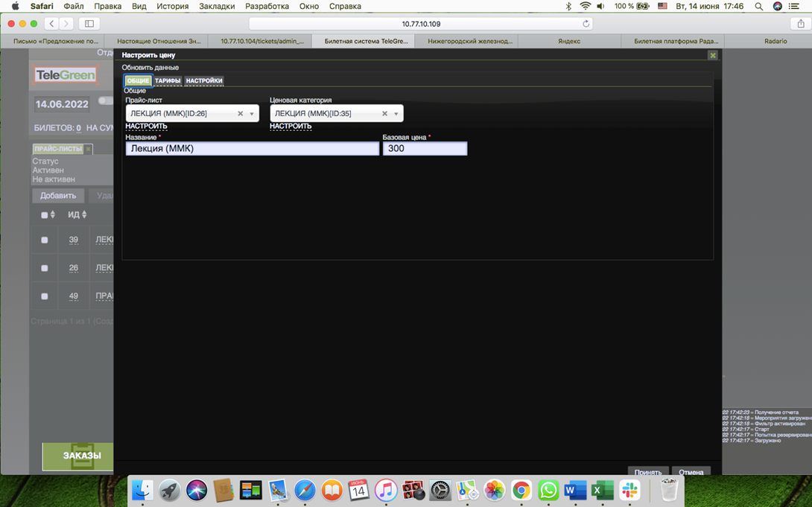The height and width of the screenshot is (507, 812).
Task: Clear the Прайс-лист selection with the x icon
Action: click(x=240, y=114)
